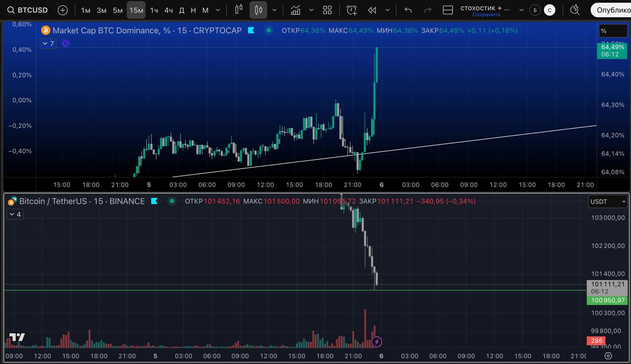Screen dimensions: 631x364
Task: Expand the indicators favorites dropdown
Action: tap(311, 10)
